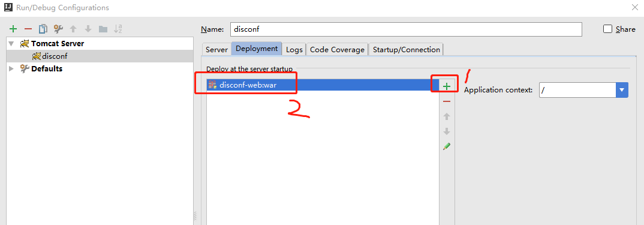The image size is (644, 225).
Task: Select the Defaults tree item
Action: (x=47, y=68)
